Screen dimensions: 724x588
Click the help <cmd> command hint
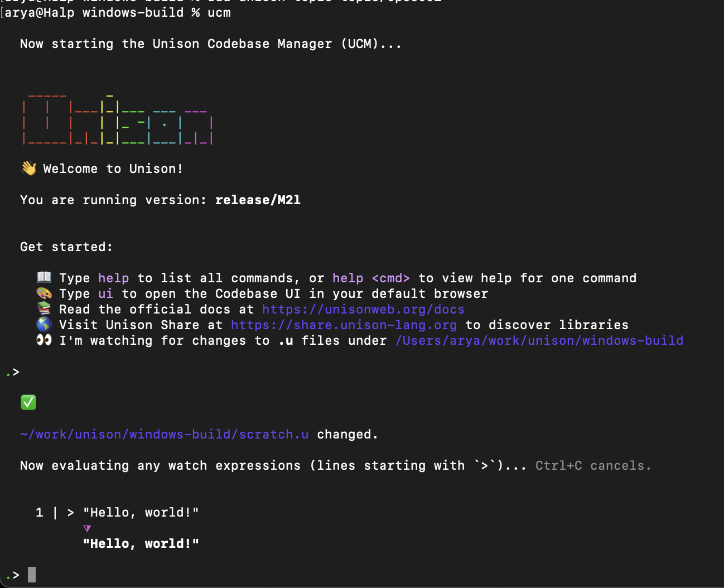point(370,278)
